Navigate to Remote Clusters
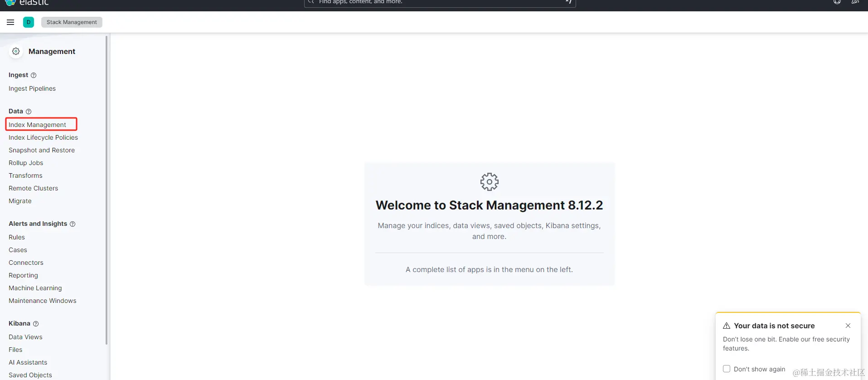Screen dimensions: 868x380 coord(33,188)
